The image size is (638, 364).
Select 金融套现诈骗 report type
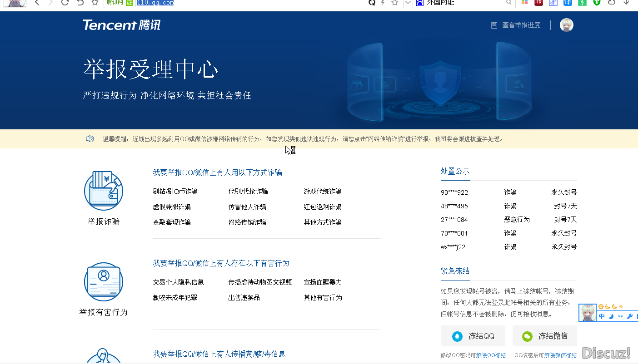[x=172, y=222]
